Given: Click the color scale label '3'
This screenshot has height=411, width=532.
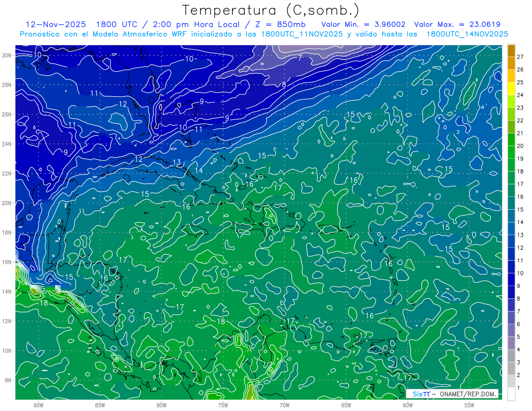Looking at the screenshot, I should tap(519, 362).
